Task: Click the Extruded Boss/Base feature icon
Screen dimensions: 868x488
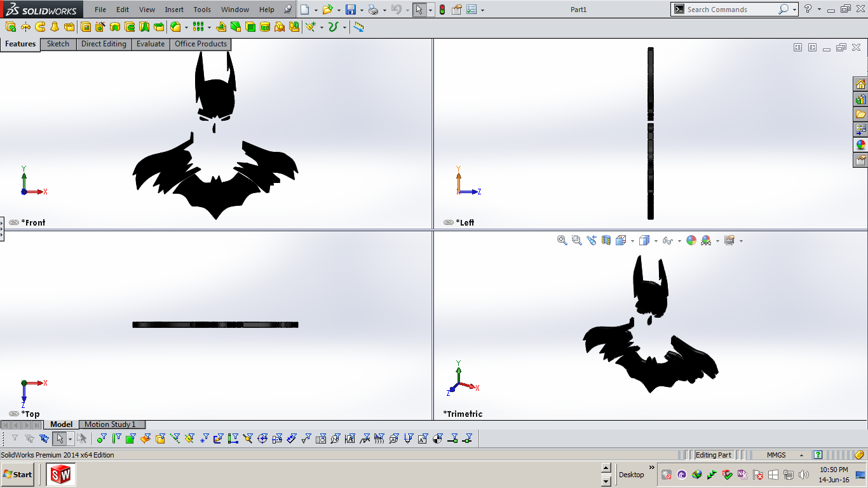Action: pos(10,27)
